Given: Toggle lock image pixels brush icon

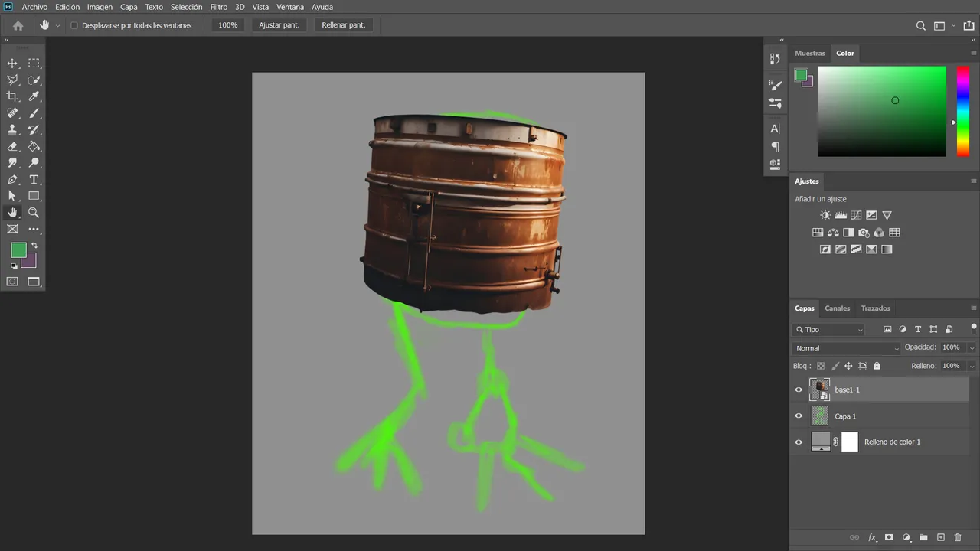Looking at the screenshot, I should [835, 367].
